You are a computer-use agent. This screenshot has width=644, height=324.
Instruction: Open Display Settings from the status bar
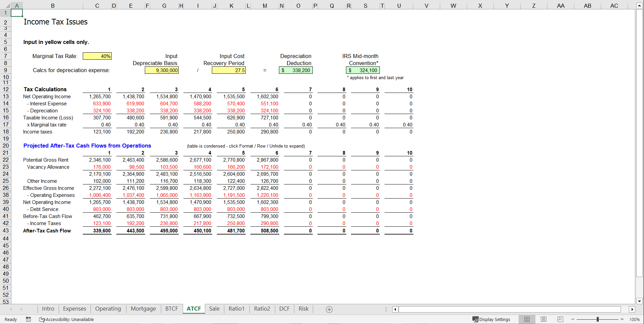tap(491, 319)
